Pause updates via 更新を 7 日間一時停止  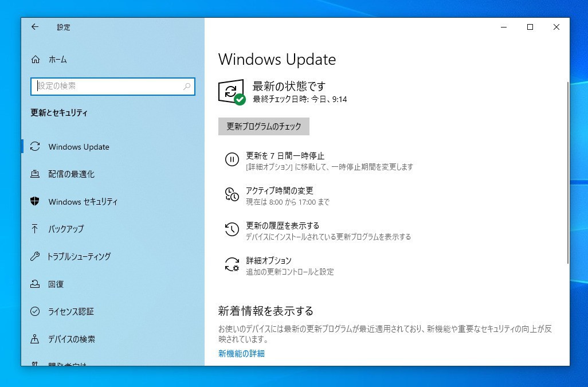[x=285, y=155]
